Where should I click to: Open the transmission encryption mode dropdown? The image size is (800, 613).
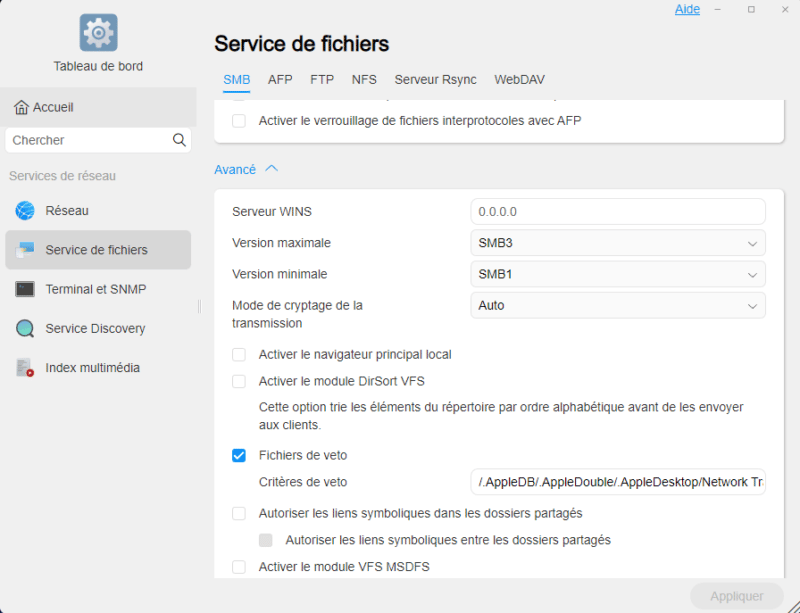point(617,305)
